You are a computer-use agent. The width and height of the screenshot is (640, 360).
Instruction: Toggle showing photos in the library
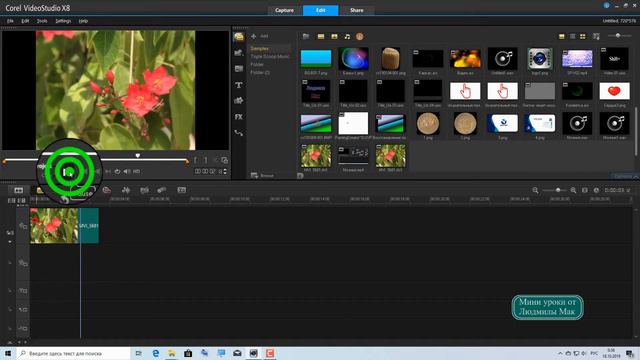click(x=334, y=36)
